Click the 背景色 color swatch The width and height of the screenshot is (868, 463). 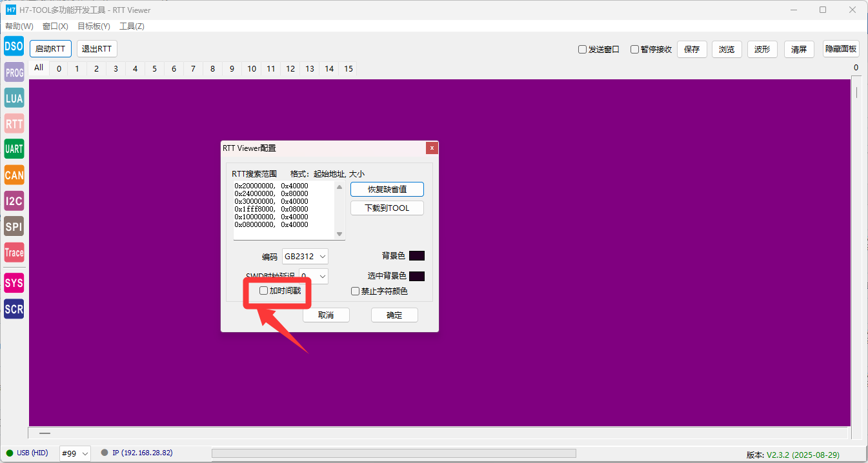click(417, 256)
